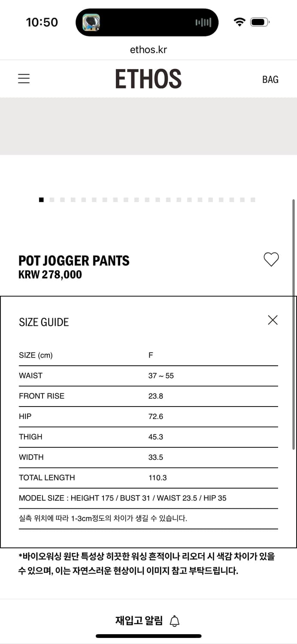This screenshot has width=297, height=644.
Task: Open the BAG link in the header
Action: [x=270, y=79]
